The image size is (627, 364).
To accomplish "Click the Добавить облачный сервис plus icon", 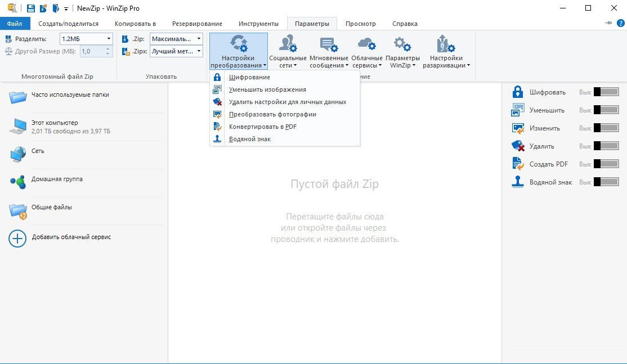I will pos(17,238).
